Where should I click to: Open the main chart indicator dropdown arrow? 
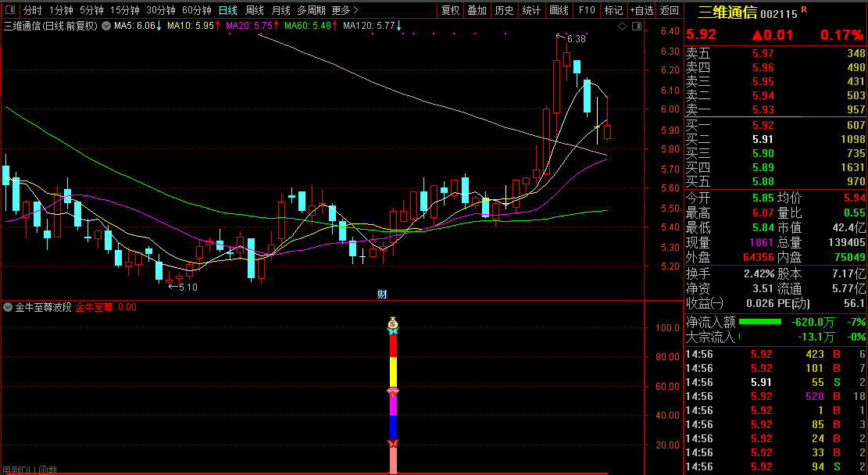tap(106, 26)
